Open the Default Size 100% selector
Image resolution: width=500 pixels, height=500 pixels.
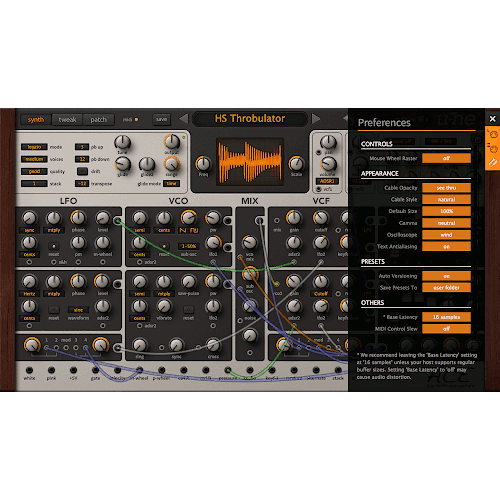coord(446,211)
